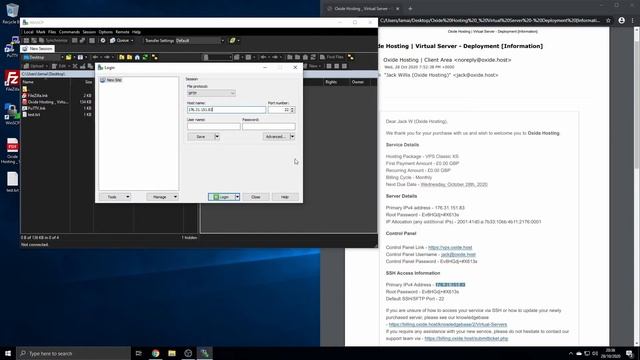This screenshot has height=360, width=640.
Task: Open the Local menu in WinSCP
Action: 29,32
